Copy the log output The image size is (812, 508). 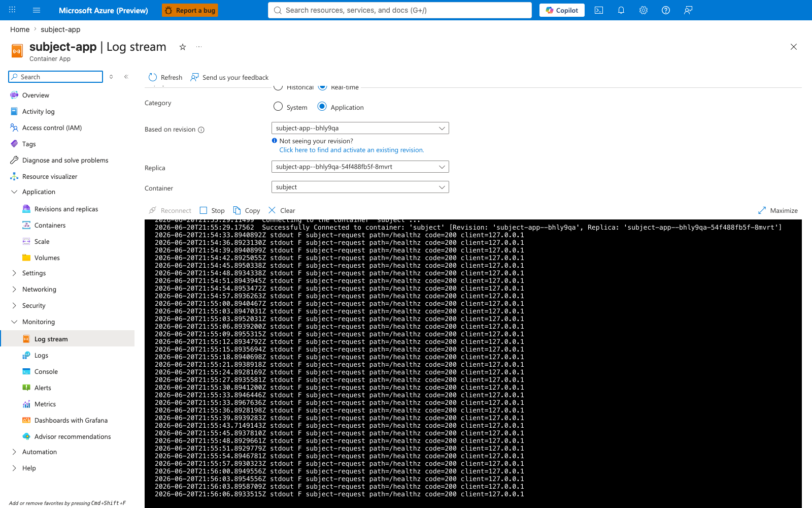(x=247, y=210)
